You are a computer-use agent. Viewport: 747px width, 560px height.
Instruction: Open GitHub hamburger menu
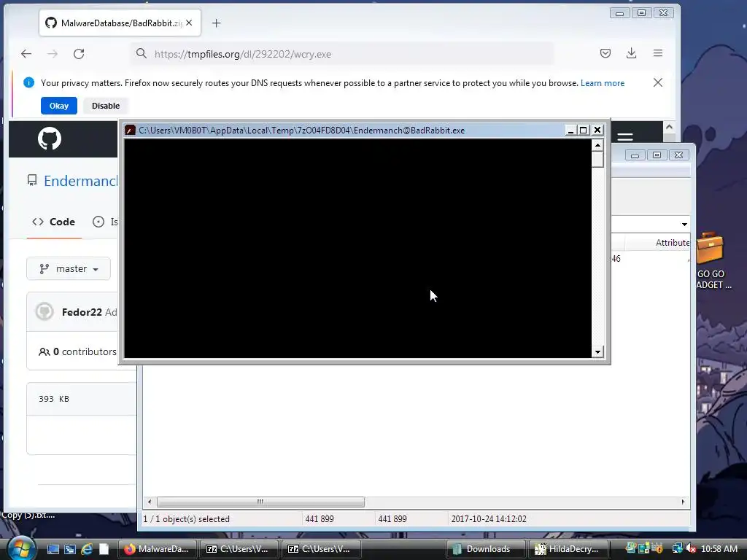click(625, 137)
